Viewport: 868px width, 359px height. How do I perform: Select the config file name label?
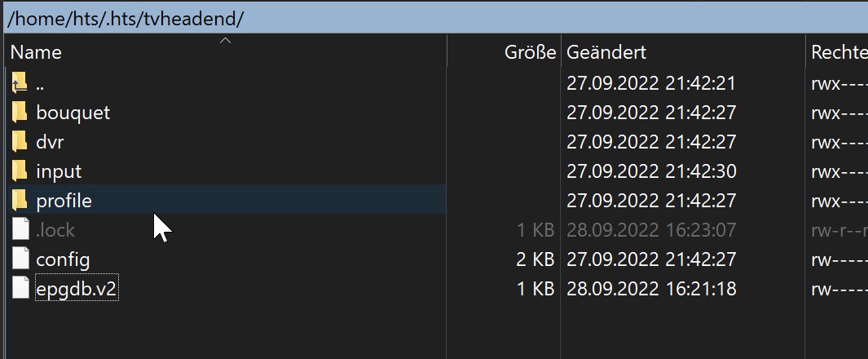pos(63,259)
